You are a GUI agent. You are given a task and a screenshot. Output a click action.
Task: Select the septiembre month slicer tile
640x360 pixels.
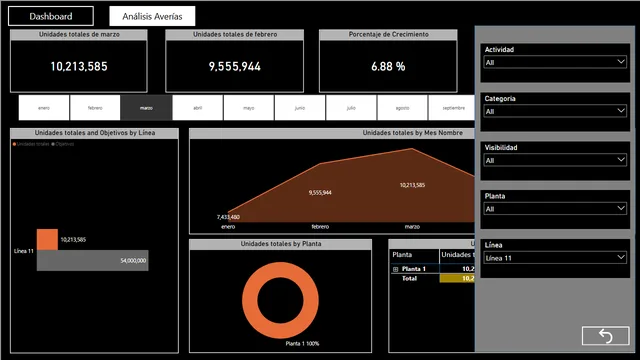[451, 108]
